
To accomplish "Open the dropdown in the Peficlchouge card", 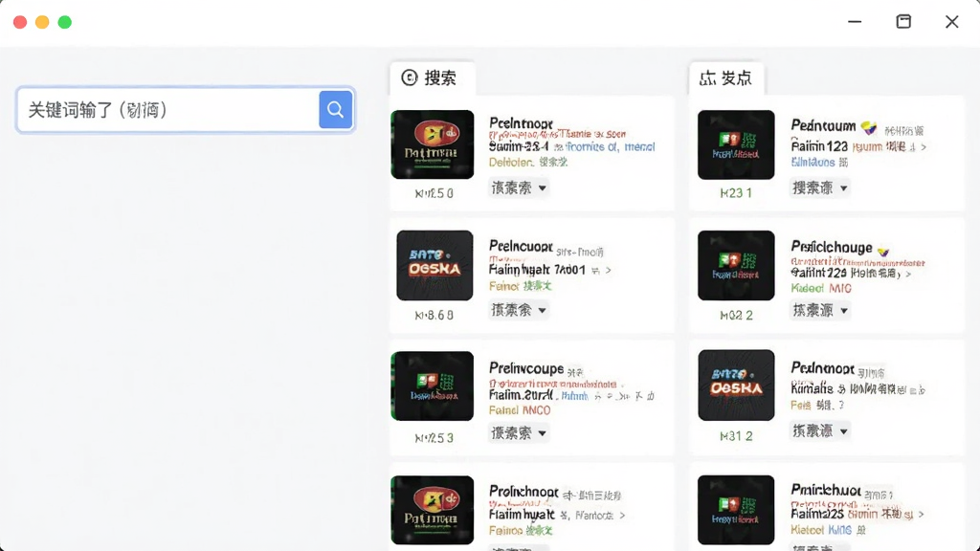I will (820, 310).
